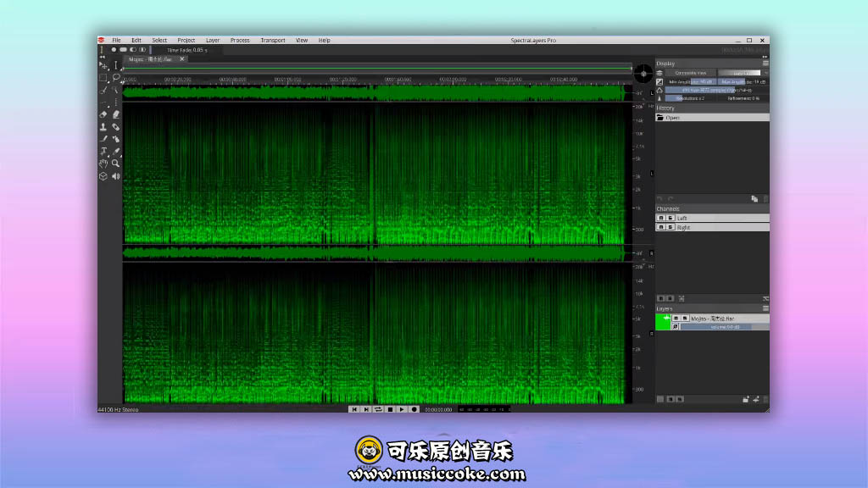868x488 pixels.
Task: Select the 3D cube view tool
Action: 103,176
